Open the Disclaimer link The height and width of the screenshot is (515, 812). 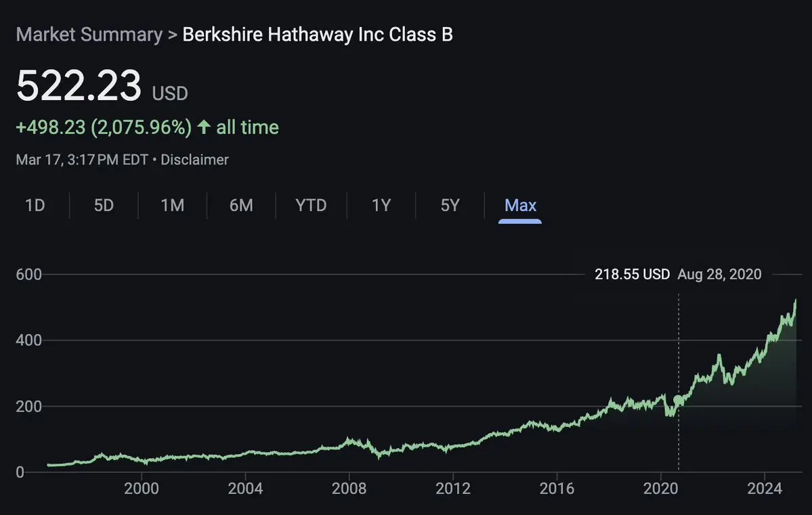point(195,160)
